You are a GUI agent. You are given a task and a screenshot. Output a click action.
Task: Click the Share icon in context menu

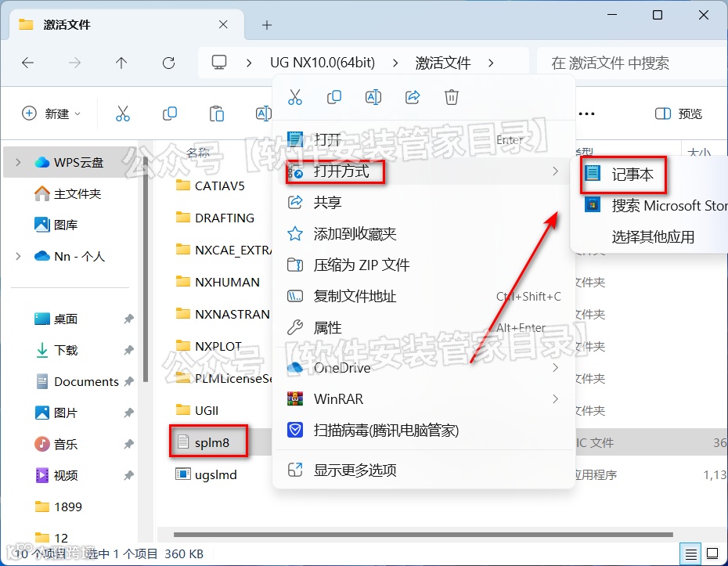click(x=413, y=97)
